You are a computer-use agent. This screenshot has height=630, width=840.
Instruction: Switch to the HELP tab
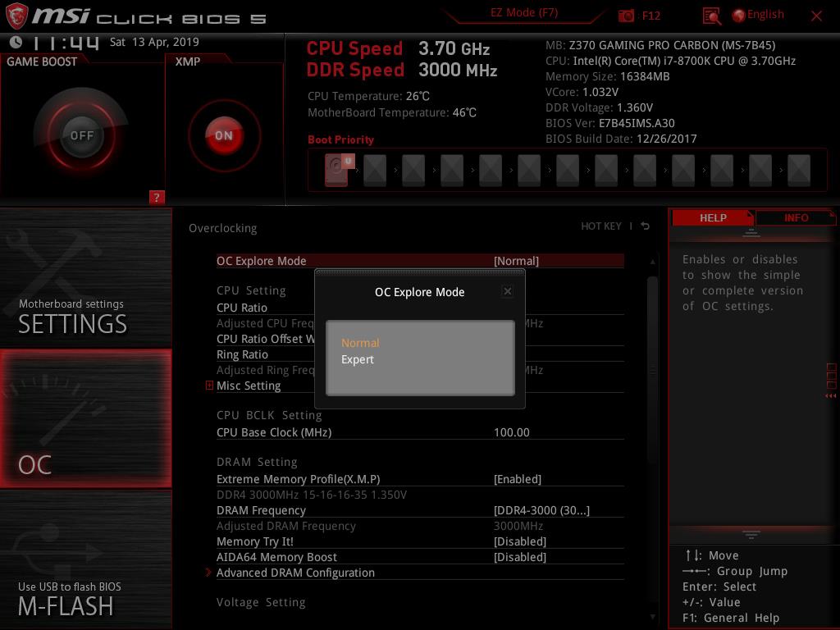(713, 218)
